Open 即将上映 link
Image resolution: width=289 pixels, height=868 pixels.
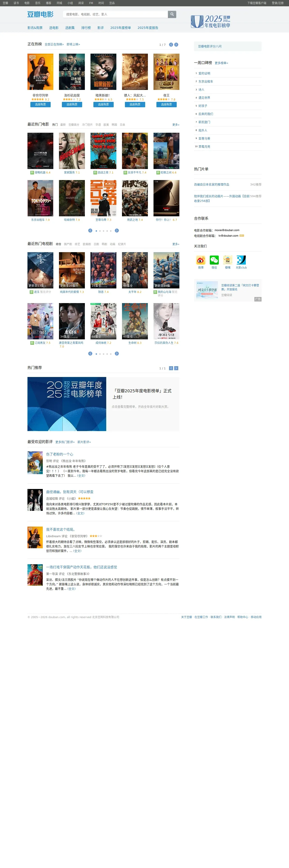point(73,44)
